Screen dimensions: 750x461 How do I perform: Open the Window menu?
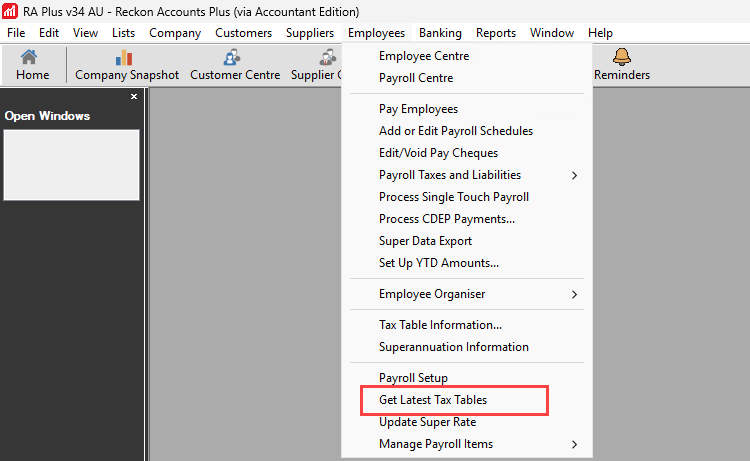(x=551, y=33)
